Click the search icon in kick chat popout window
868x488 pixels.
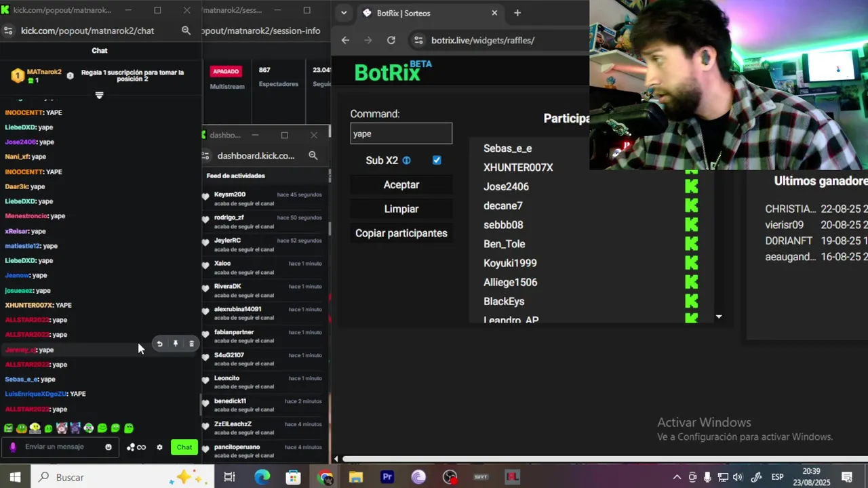186,30
